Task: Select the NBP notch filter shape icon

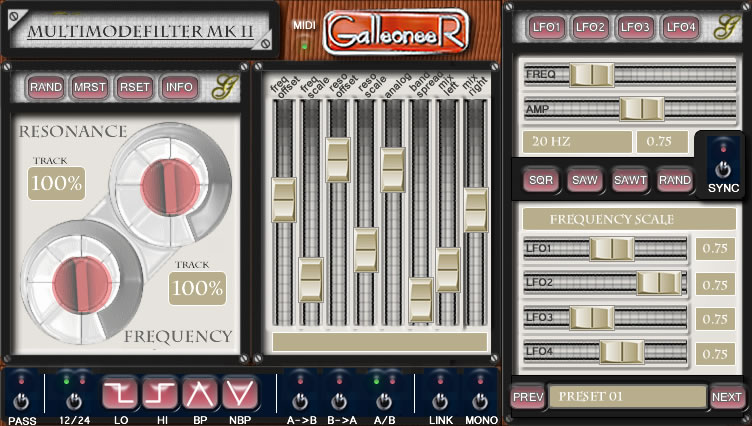Action: 240,393
